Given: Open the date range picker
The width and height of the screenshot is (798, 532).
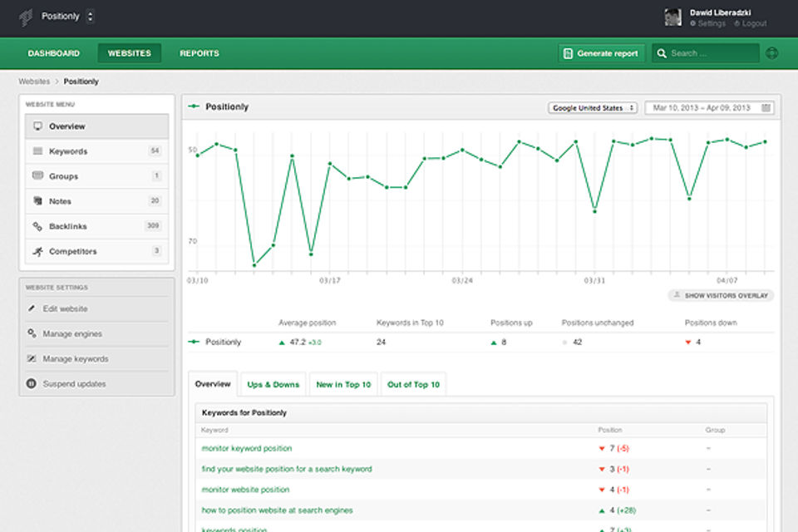Looking at the screenshot, I should tap(712, 108).
